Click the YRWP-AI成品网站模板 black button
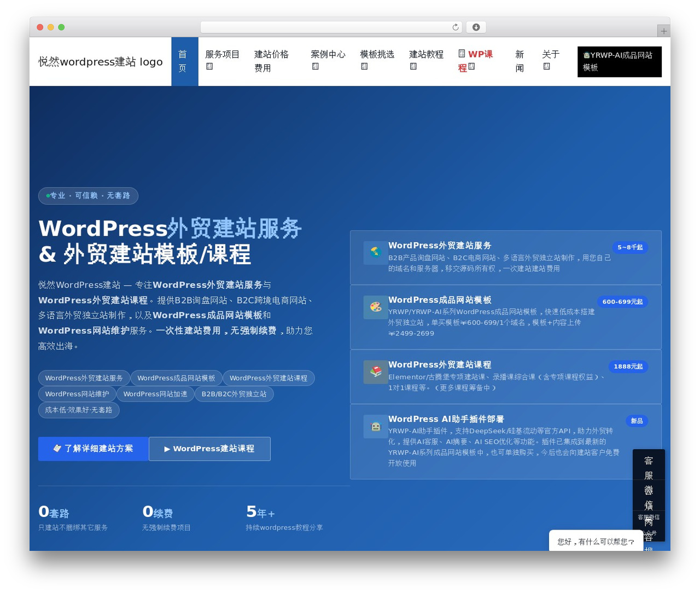The height and width of the screenshot is (593, 700). [619, 61]
